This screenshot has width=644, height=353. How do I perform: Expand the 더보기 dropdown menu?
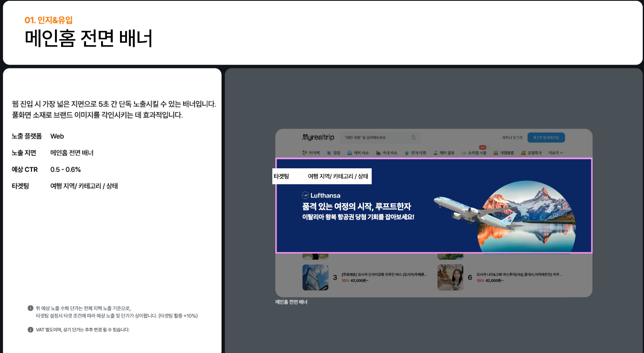coord(556,153)
